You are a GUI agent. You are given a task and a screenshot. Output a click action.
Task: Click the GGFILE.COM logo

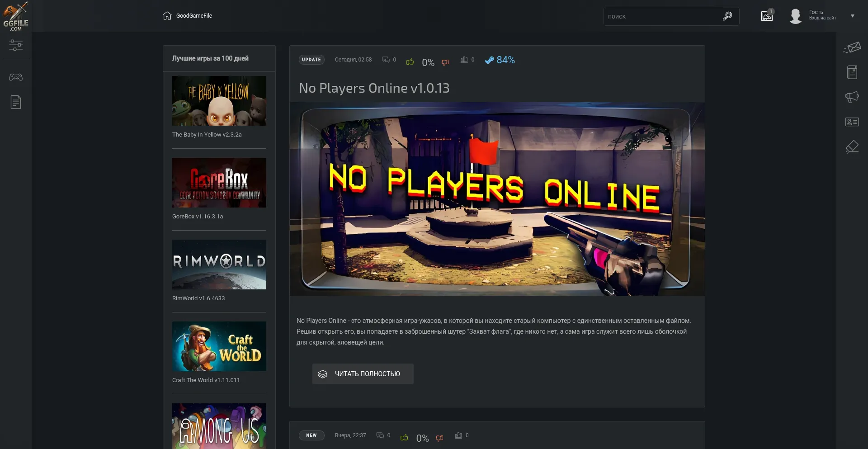click(x=16, y=16)
